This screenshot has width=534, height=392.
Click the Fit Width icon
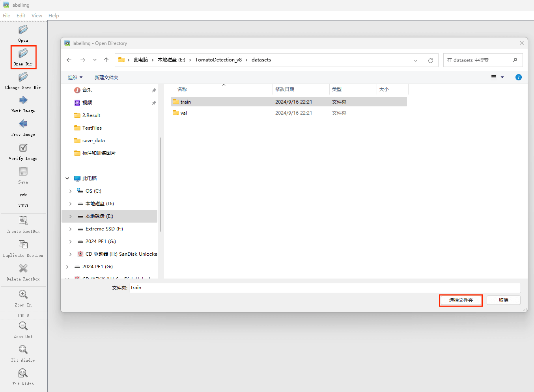[23, 373]
